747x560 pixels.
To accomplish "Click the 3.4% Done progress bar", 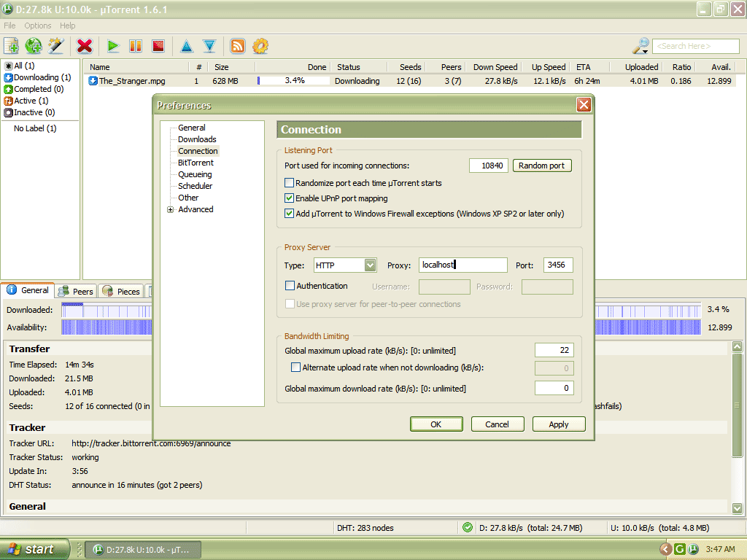I will tap(293, 81).
